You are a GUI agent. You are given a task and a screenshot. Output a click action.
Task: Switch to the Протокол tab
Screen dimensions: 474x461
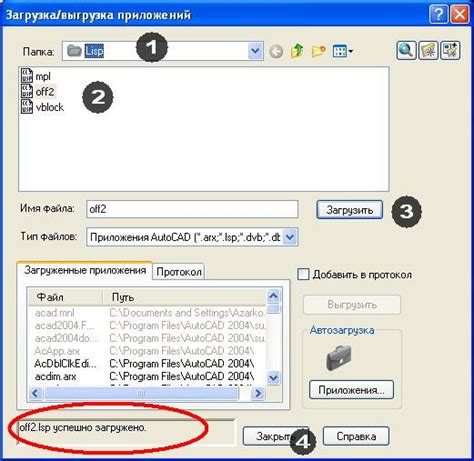click(179, 272)
